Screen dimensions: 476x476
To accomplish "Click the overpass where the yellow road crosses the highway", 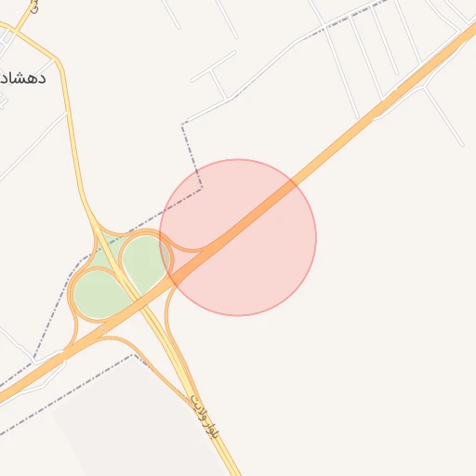I will click(x=138, y=299).
